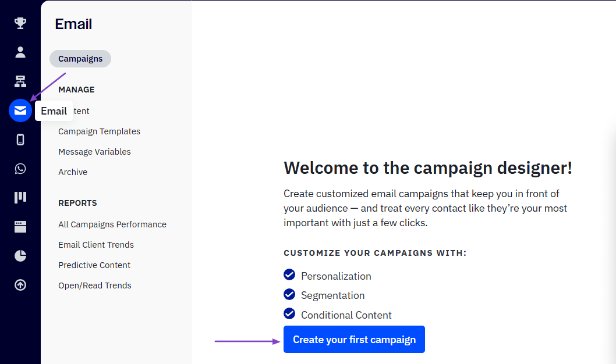
Task: Open Open/Read Trends report
Action: click(x=95, y=286)
